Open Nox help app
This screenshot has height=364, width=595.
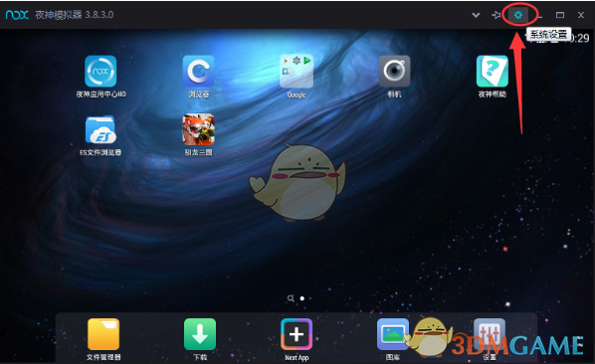coord(493,72)
